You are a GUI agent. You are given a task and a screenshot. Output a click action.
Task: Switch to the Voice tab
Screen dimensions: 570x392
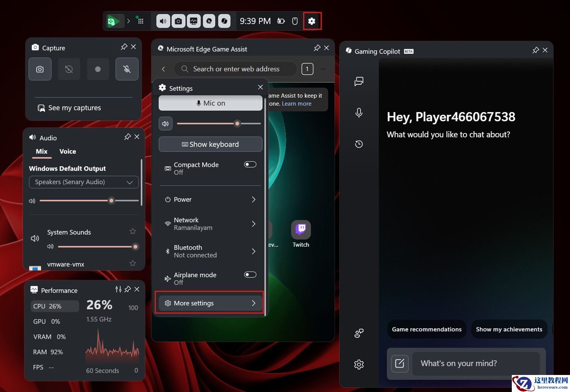[x=68, y=152]
